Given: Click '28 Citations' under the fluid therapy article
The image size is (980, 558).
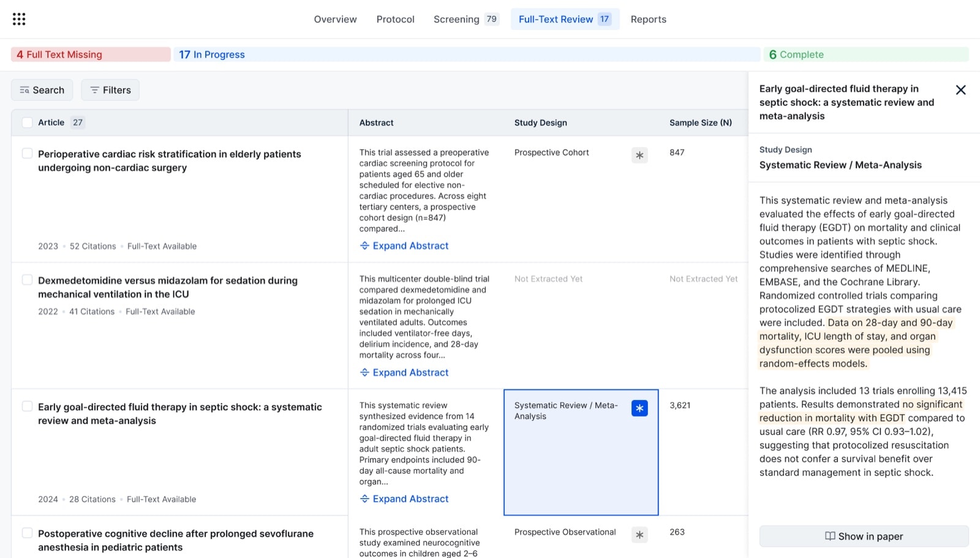Looking at the screenshot, I should point(92,499).
